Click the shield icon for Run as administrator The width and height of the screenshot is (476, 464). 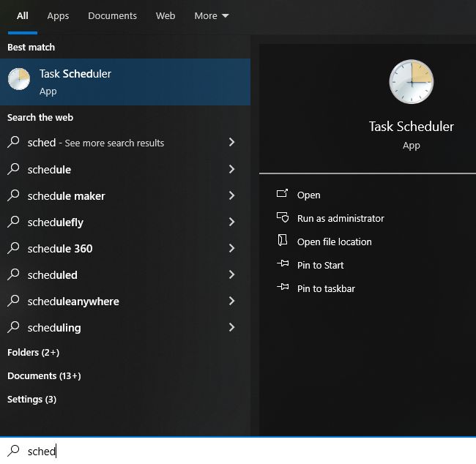283,217
